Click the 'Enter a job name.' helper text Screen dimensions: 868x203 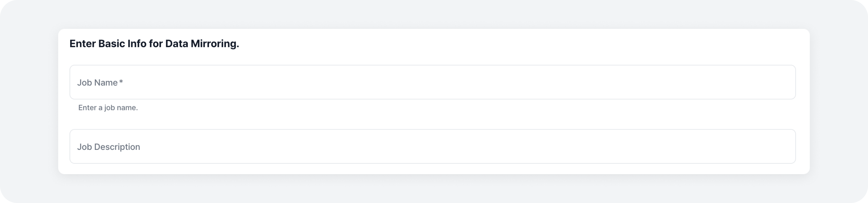108,108
